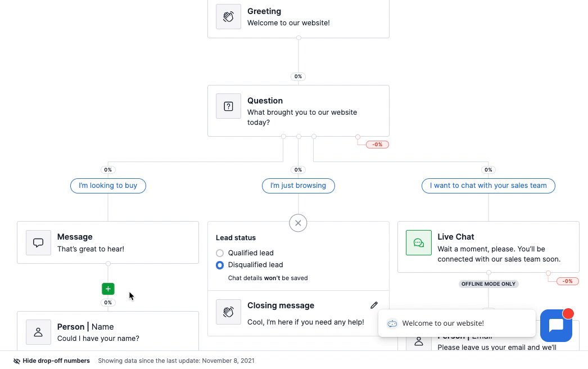Click the green Live Chat icon
588x369 pixels.
click(x=418, y=243)
